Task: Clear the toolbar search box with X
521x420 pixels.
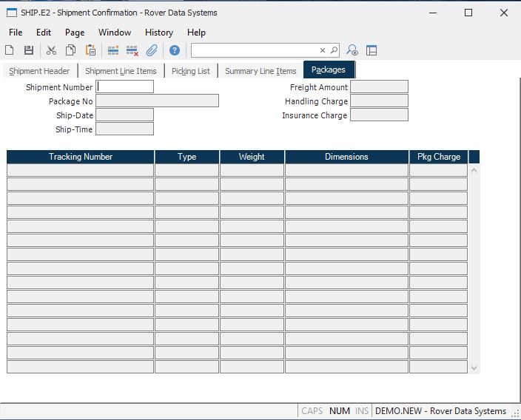Action: pos(323,50)
